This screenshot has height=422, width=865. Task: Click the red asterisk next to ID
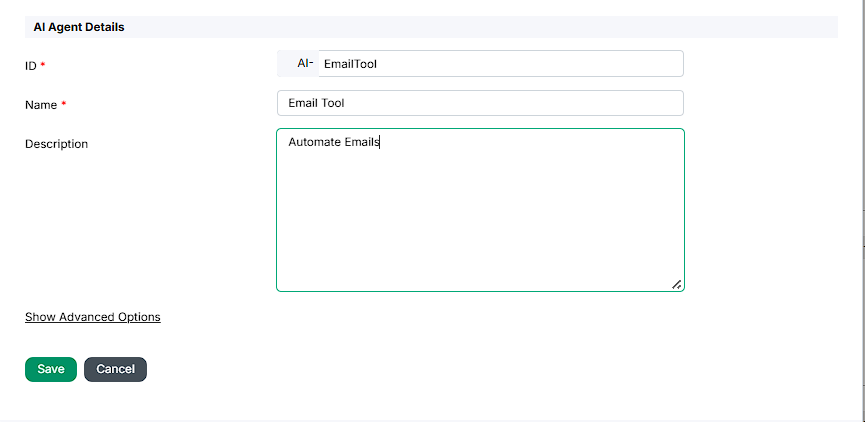[43, 66]
